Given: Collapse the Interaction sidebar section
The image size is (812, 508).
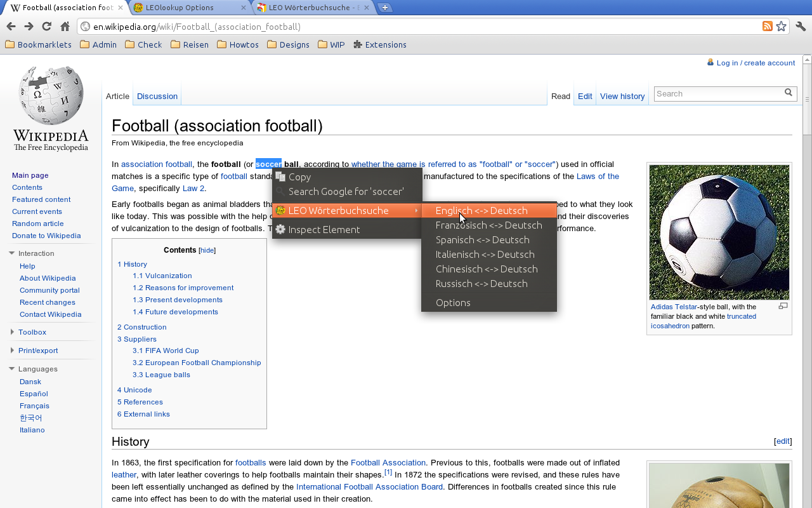Looking at the screenshot, I should click(11, 253).
